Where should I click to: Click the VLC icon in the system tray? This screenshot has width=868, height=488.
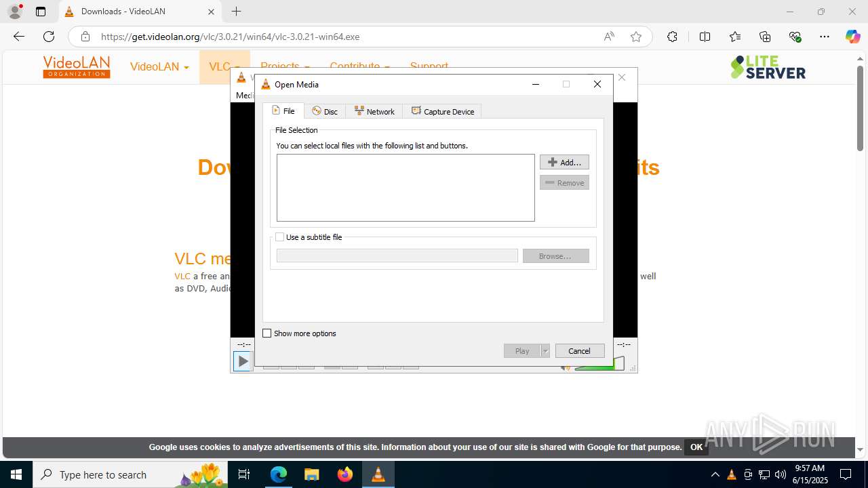coord(732,474)
